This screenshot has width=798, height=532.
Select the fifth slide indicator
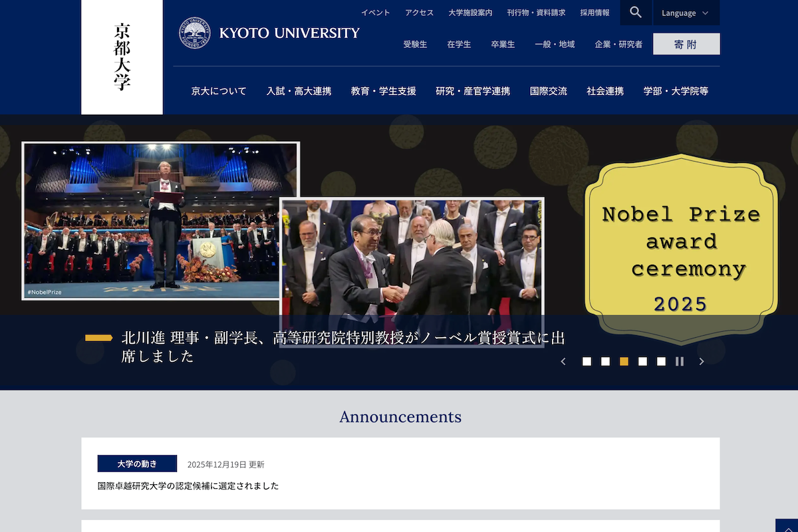[661, 362]
